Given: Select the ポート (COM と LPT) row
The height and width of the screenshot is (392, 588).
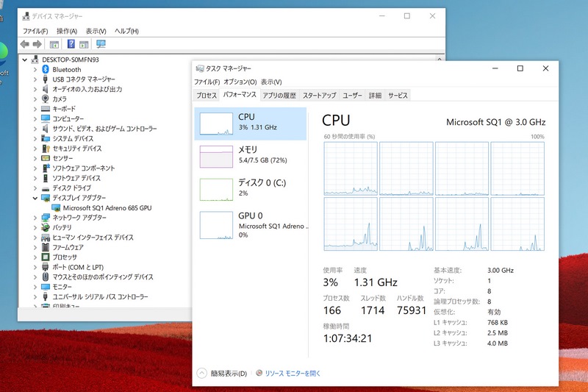Looking at the screenshot, I should point(78,267).
